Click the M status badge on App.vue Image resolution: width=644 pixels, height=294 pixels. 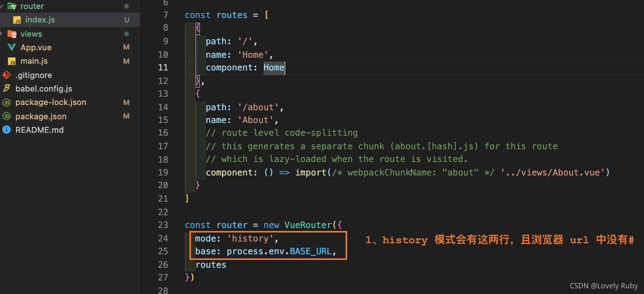pos(127,47)
